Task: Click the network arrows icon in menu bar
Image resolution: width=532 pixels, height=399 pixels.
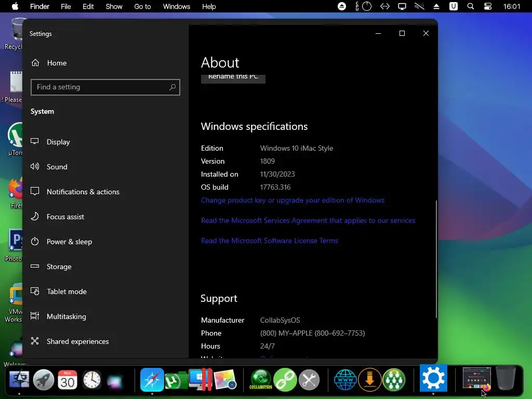Action: tap(385, 6)
